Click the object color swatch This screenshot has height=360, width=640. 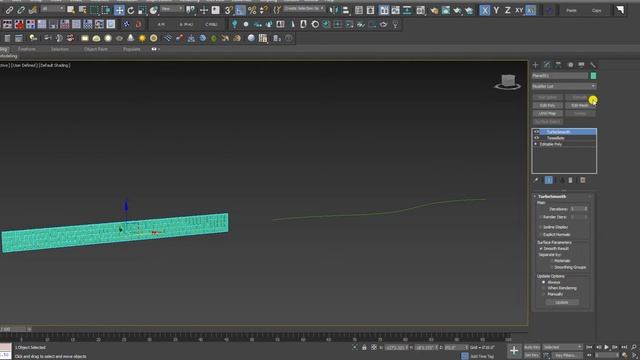(x=593, y=76)
